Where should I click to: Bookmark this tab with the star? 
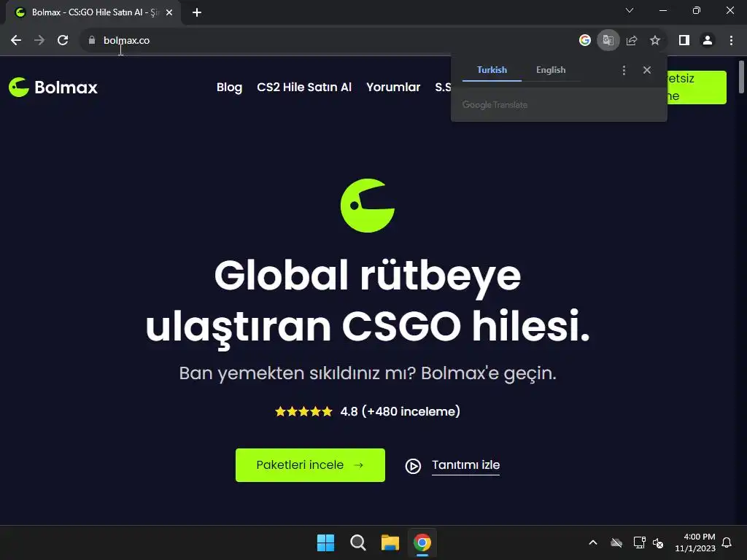(x=655, y=41)
